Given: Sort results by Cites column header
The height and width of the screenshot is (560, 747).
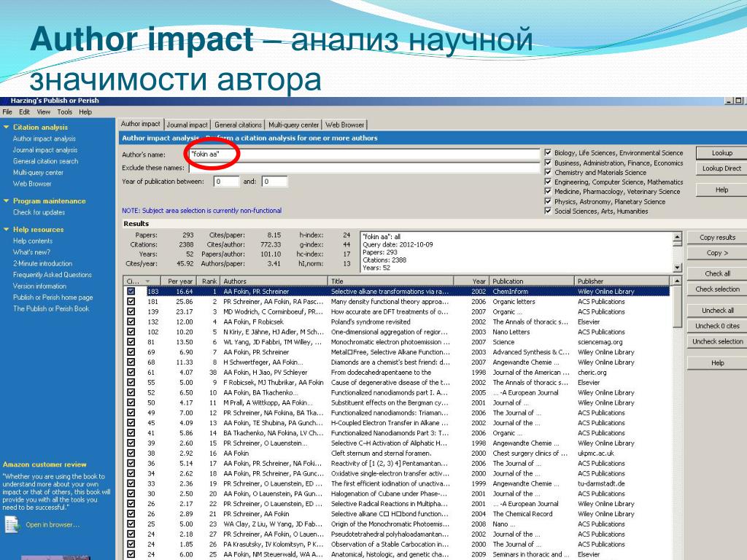Looking at the screenshot, I should (x=142, y=281).
